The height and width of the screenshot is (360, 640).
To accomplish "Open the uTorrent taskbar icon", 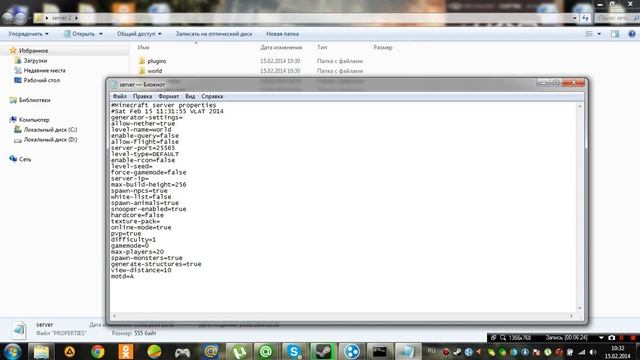I will [x=238, y=351].
